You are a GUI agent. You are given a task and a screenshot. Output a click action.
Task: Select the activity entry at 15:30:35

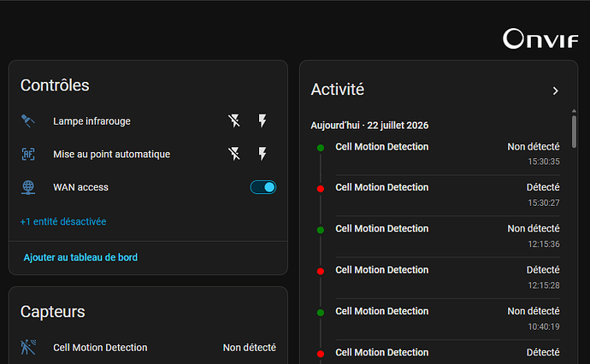pyautogui.click(x=447, y=154)
